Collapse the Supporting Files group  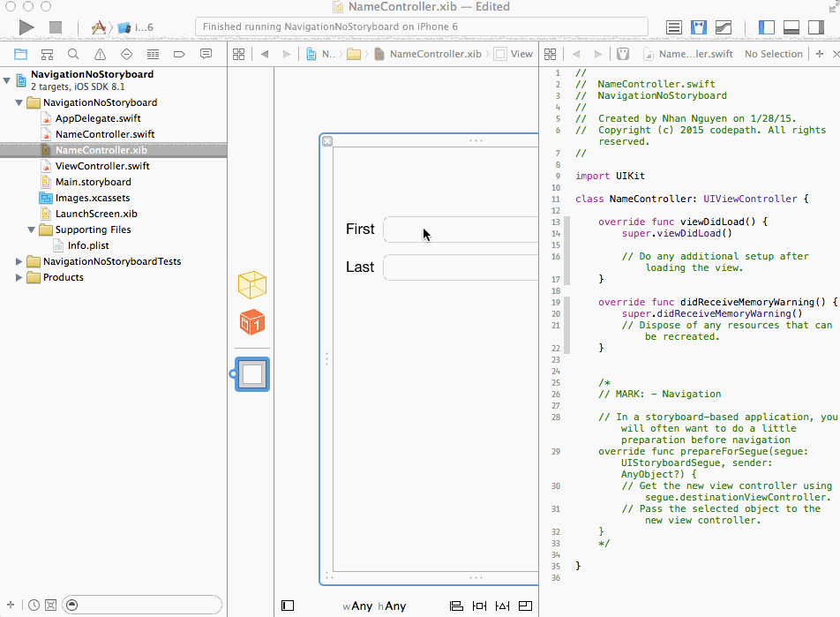point(32,229)
